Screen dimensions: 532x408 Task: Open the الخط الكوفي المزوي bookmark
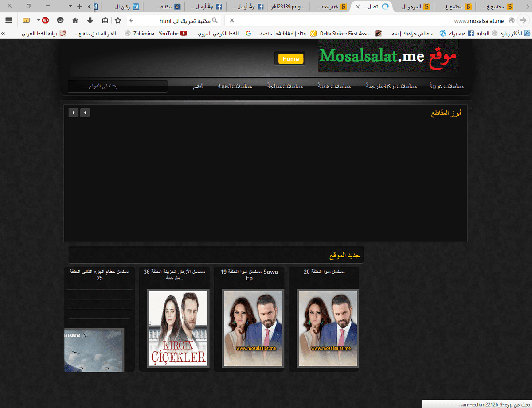pos(216,33)
